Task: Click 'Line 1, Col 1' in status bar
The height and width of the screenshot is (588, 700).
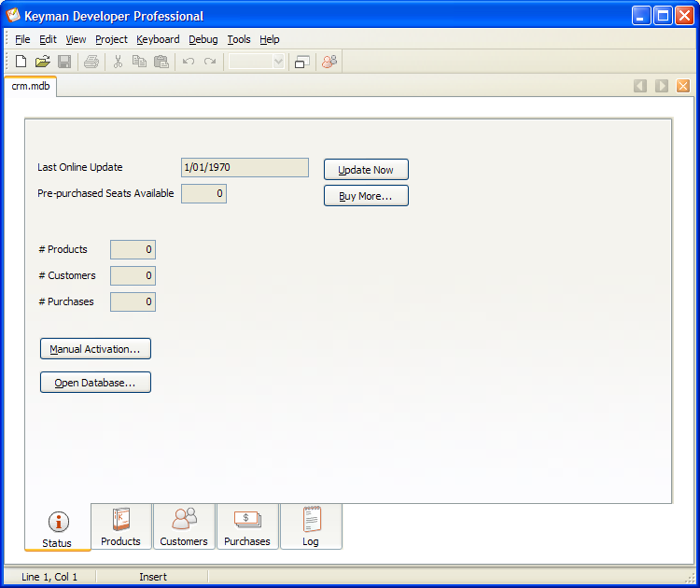Action: coord(49,577)
